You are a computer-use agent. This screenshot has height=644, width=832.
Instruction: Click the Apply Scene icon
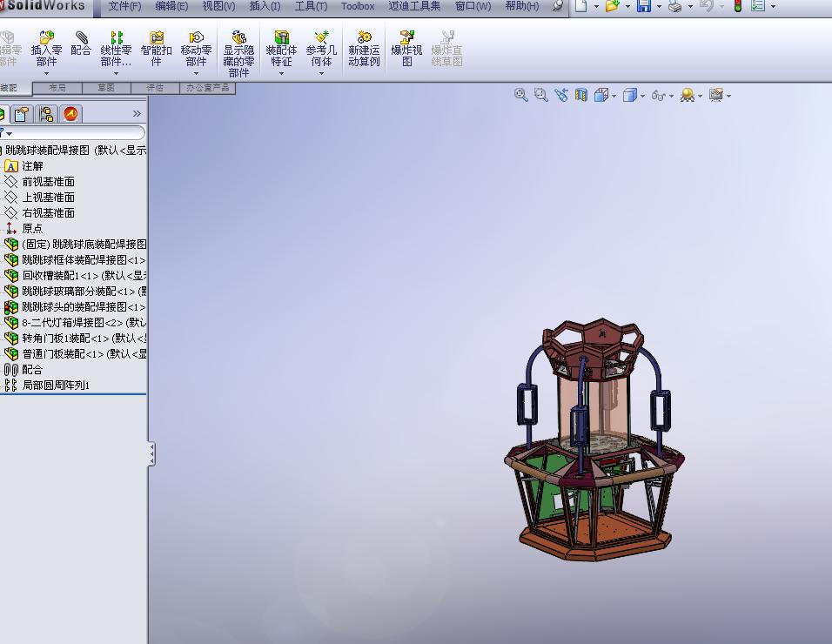click(688, 96)
